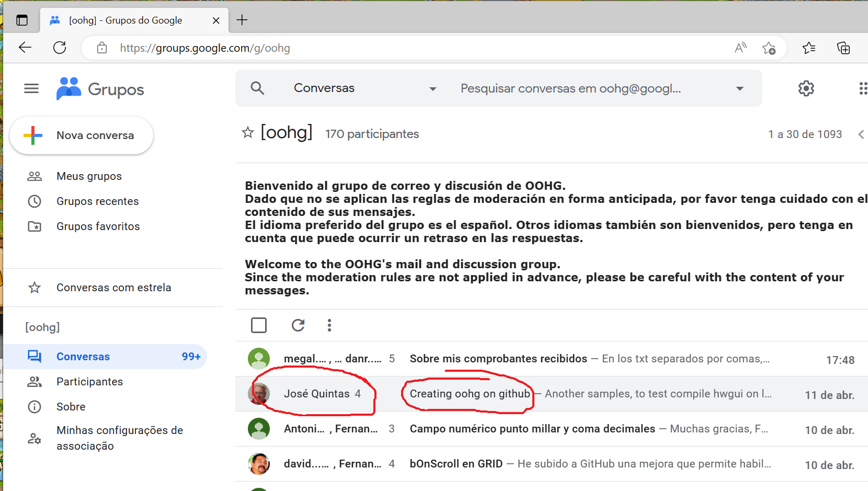Add this page to favorites

769,48
